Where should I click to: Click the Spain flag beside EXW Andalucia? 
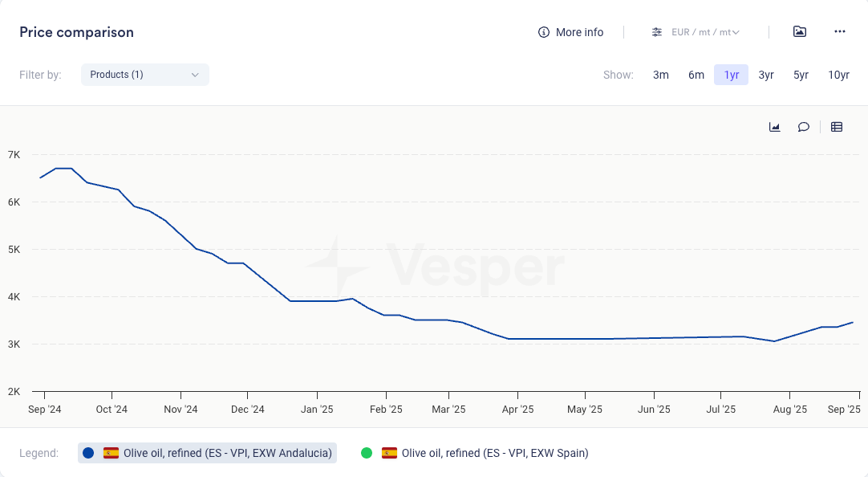[x=112, y=453]
